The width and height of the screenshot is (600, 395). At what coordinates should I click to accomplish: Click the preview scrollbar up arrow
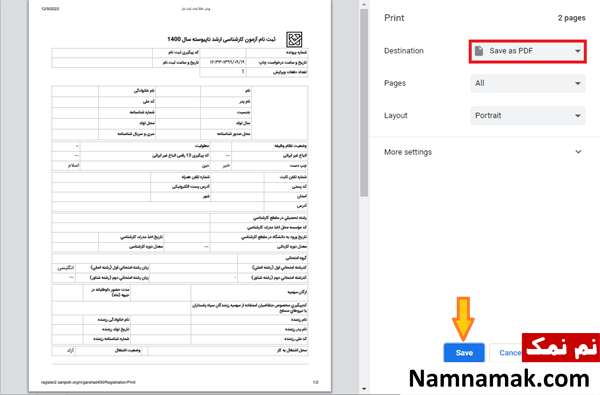364,4
